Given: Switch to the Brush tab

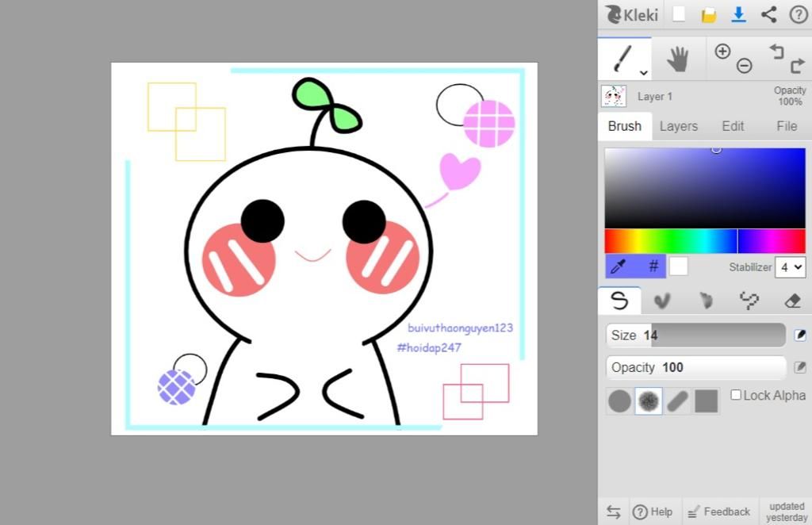Looking at the screenshot, I should point(625,126).
